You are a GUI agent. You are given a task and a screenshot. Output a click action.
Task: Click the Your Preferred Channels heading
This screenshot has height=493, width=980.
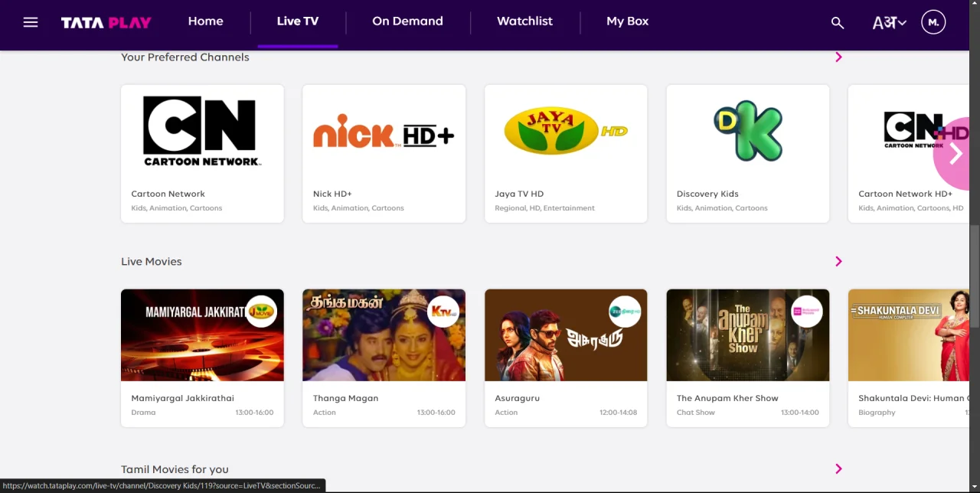185,57
